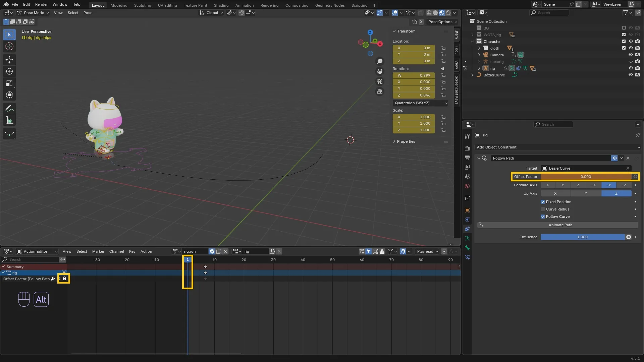Click the Measure tool icon
Viewport: 644px width, 362px height.
pos(9,121)
